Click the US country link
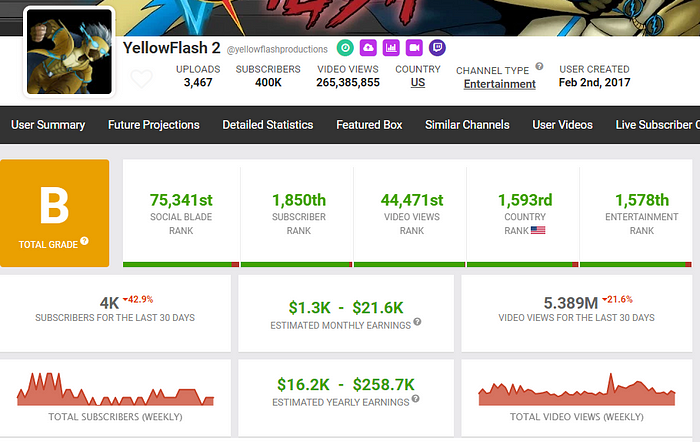700x442 pixels. pyautogui.click(x=417, y=83)
